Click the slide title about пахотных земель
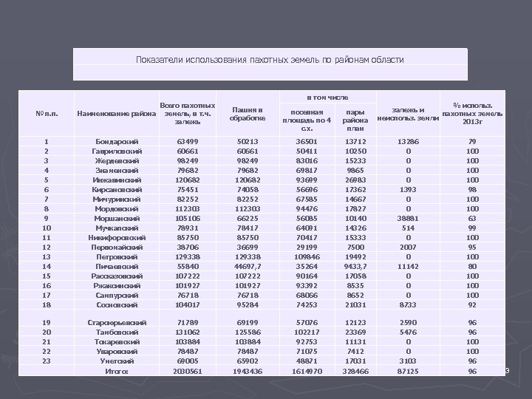 270,60
